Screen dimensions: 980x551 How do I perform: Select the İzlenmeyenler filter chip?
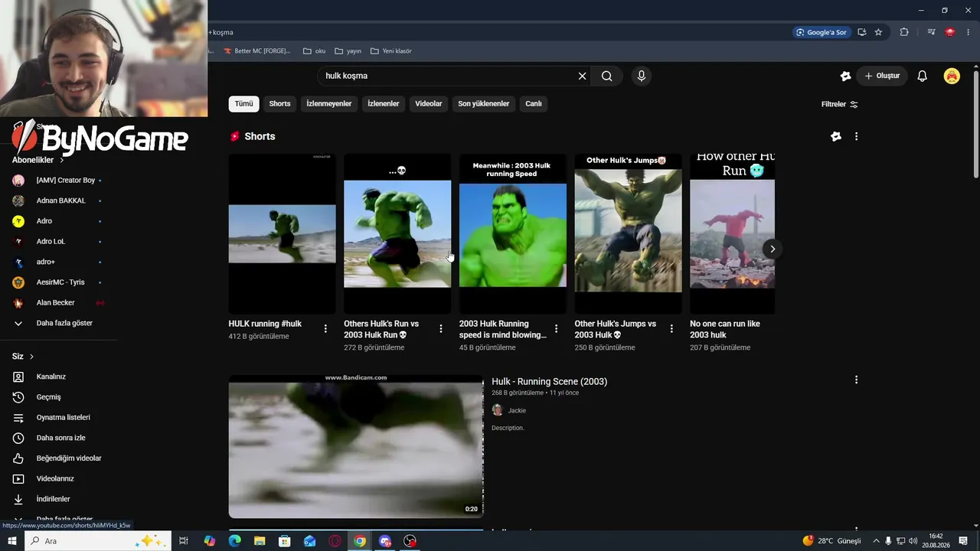tap(329, 104)
